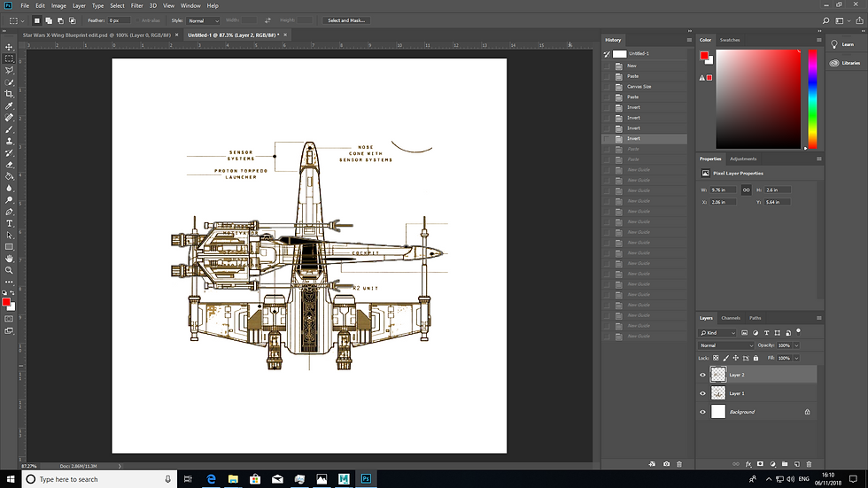Select the Rectangle shape tool

(x=9, y=247)
